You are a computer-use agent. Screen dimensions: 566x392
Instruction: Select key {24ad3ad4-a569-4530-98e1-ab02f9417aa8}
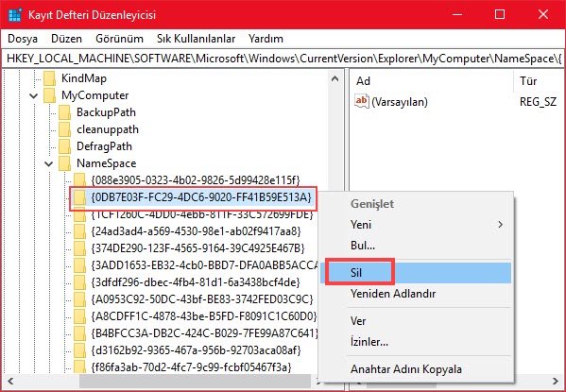(x=197, y=231)
